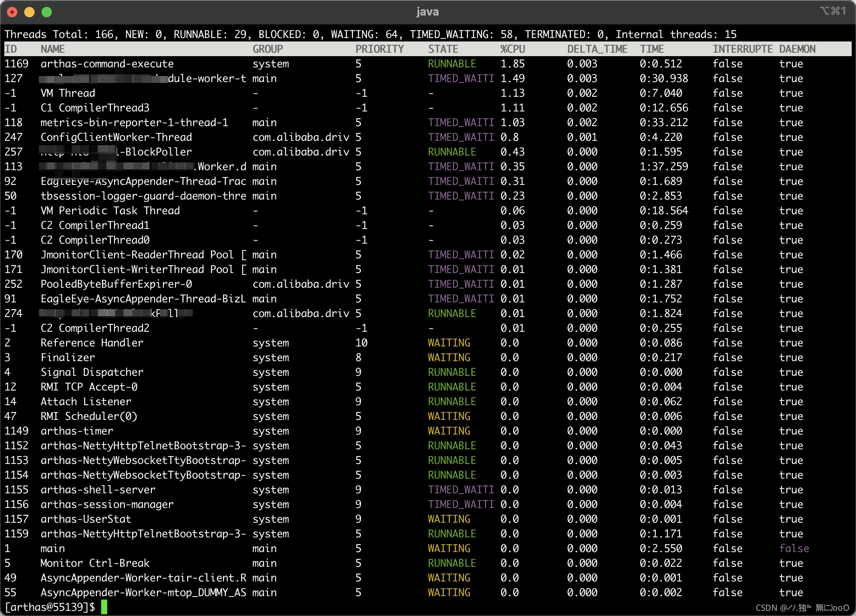The image size is (856, 616).
Task: Click RUNNABLE state of arthas-command-execute
Action: click(452, 64)
